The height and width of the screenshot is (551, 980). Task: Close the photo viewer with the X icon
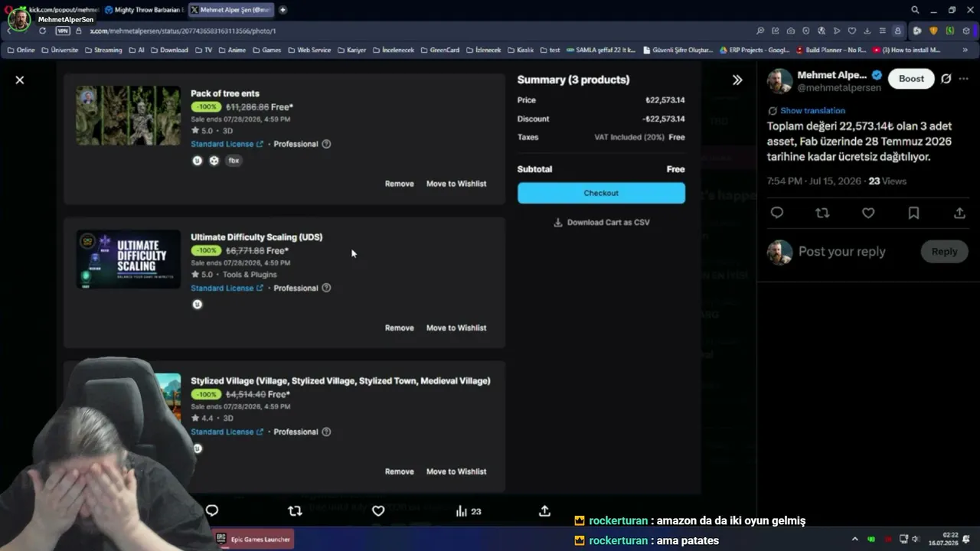20,80
